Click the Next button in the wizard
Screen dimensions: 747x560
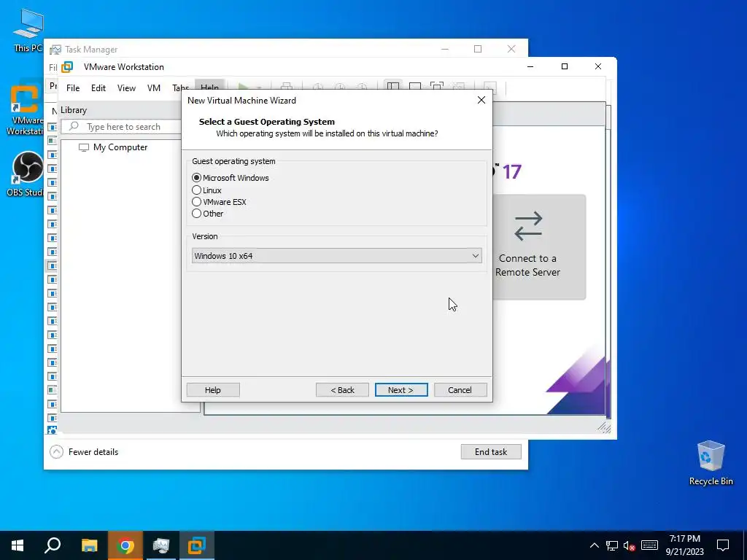pos(401,390)
